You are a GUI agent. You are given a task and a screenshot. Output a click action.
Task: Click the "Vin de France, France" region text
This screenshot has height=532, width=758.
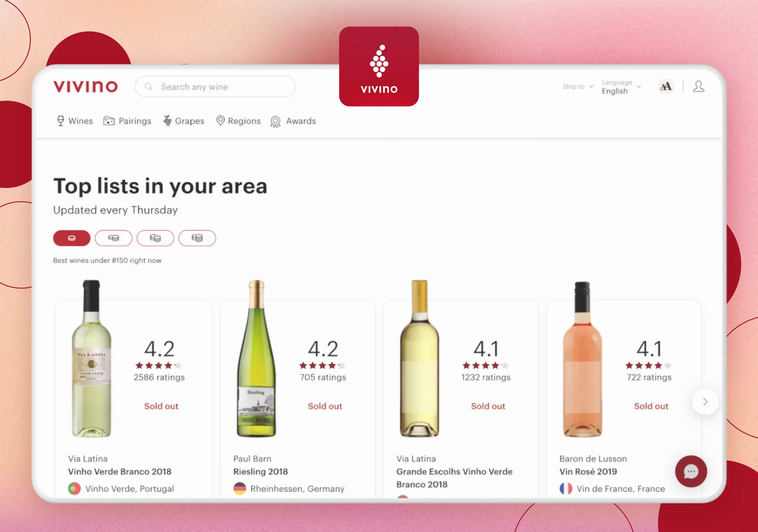(621, 488)
